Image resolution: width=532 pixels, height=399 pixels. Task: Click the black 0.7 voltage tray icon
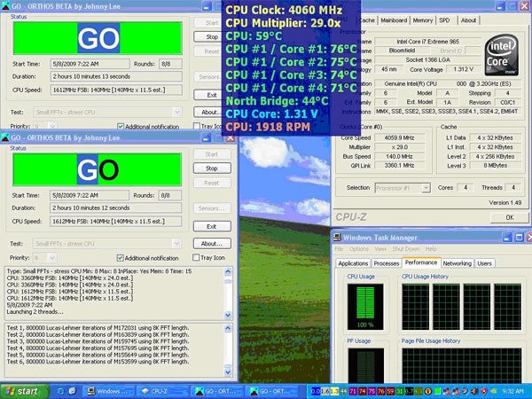click(409, 392)
